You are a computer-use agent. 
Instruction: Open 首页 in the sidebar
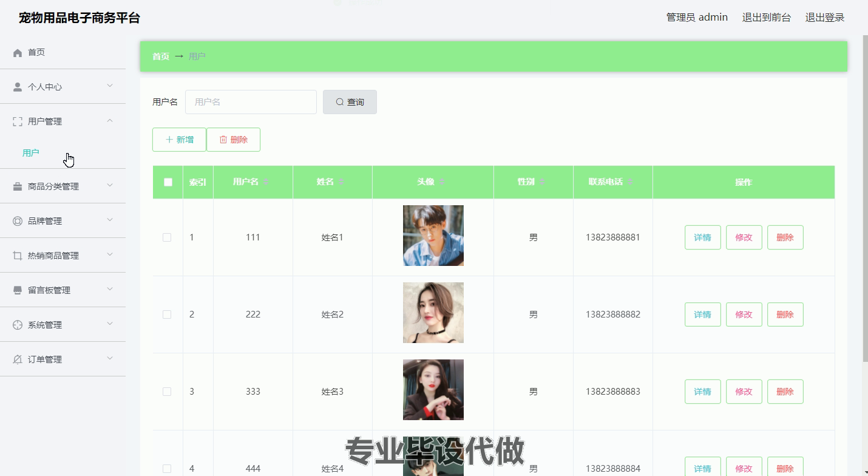(x=63, y=52)
